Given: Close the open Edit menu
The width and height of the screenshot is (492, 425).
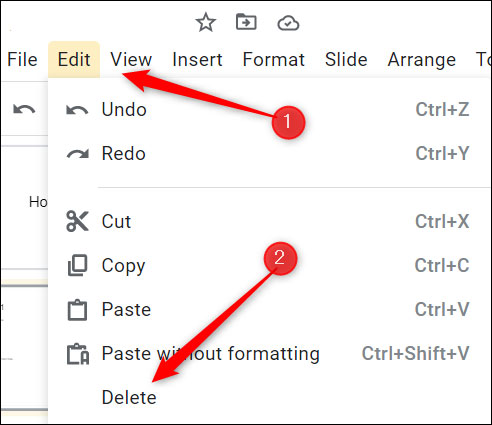Looking at the screenshot, I should coord(74,60).
